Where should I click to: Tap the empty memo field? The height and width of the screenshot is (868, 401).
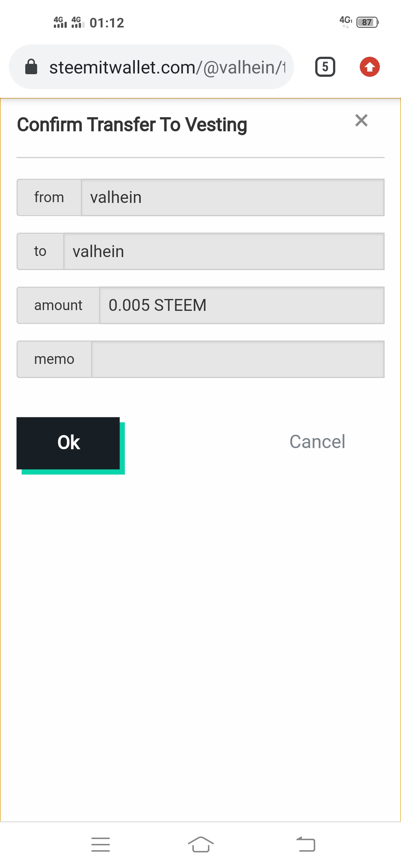[238, 359]
